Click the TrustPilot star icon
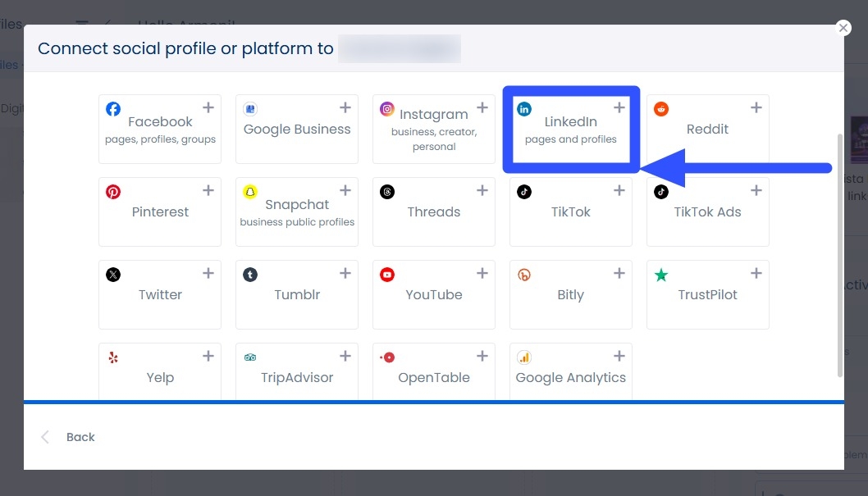868x496 pixels. (x=660, y=274)
